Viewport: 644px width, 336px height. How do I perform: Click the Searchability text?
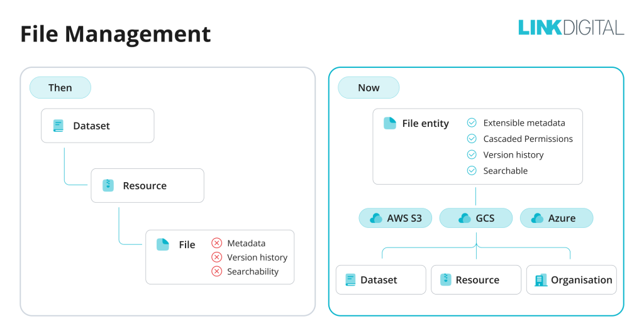coord(253,271)
